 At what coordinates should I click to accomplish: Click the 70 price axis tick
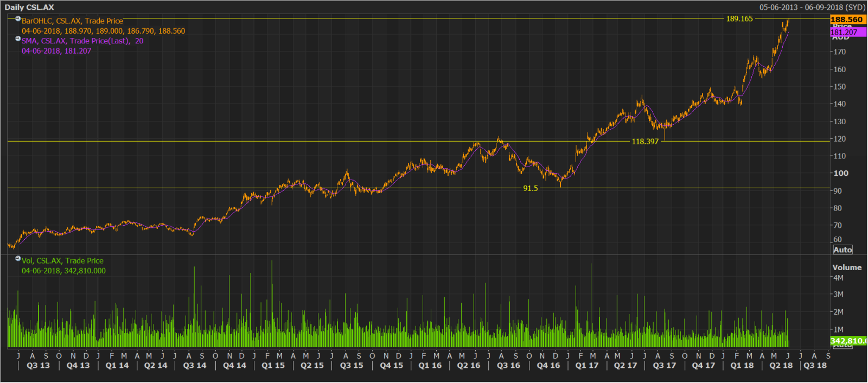(x=838, y=226)
